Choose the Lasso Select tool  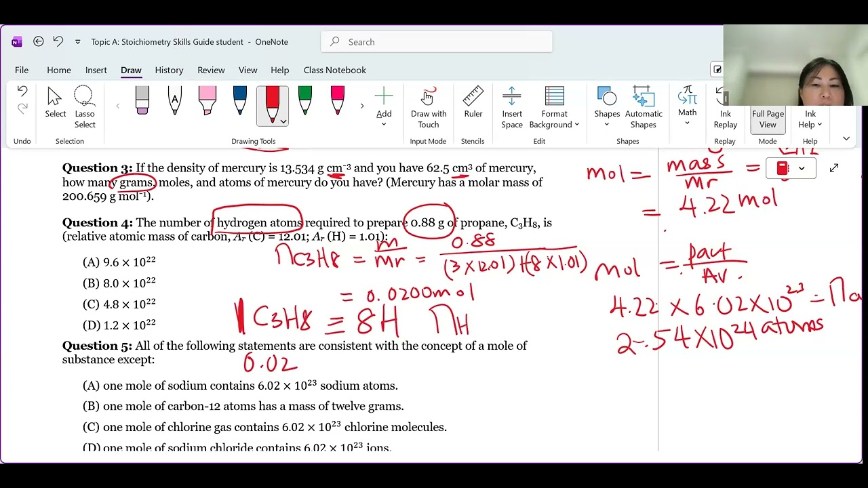pos(84,107)
